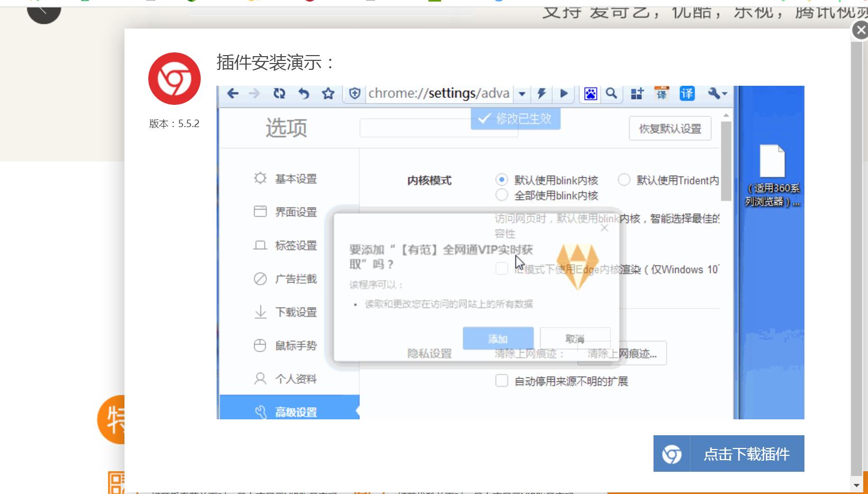Enable 自动停用来源不明的扩展 checkbox

coord(502,381)
